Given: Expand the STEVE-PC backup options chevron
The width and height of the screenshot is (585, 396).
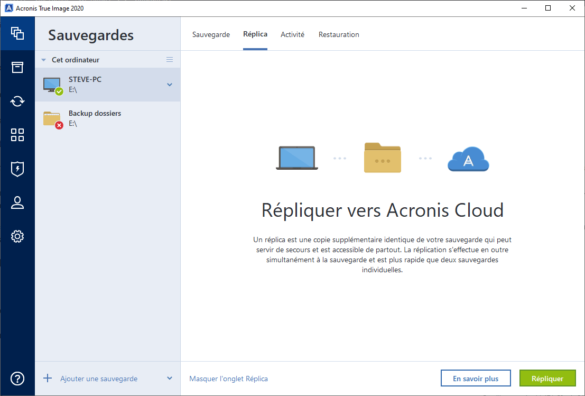Looking at the screenshot, I should click(x=169, y=85).
